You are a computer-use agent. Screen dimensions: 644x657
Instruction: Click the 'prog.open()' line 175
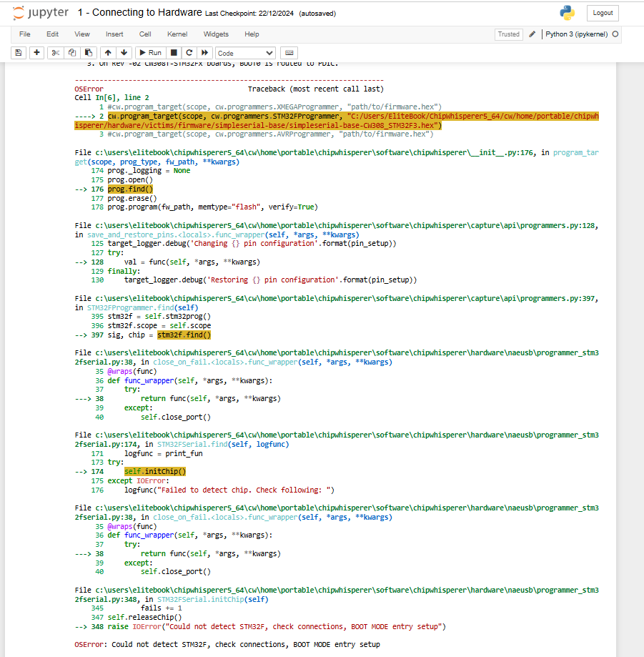(130, 179)
